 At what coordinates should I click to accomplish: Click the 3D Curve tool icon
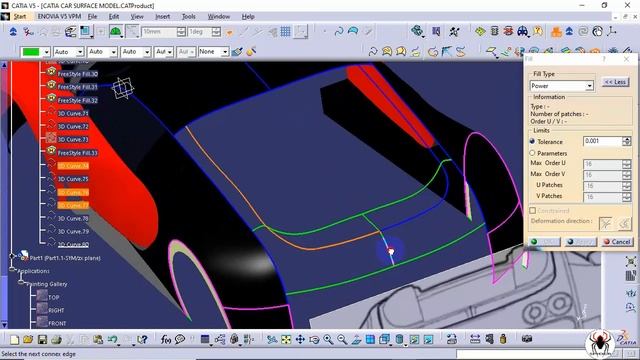point(373,52)
